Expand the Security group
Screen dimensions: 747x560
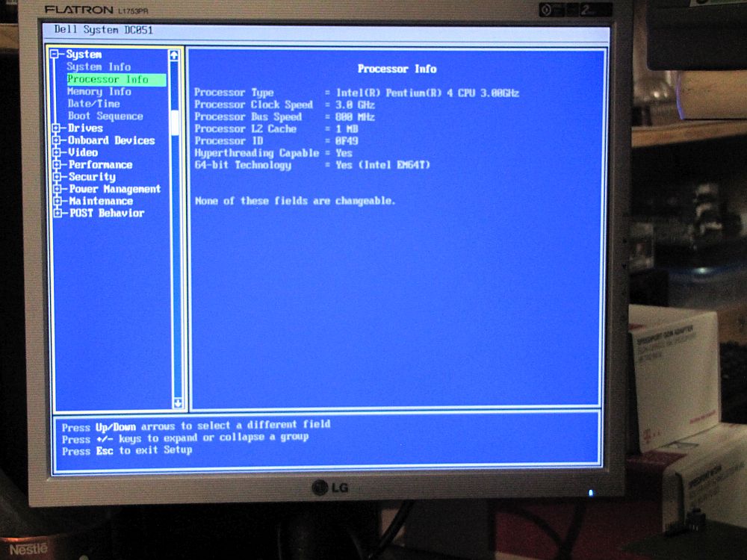[57, 177]
